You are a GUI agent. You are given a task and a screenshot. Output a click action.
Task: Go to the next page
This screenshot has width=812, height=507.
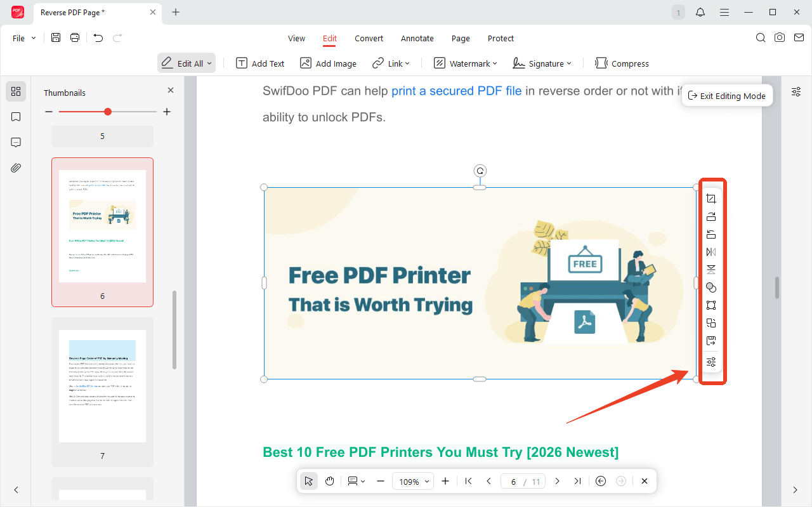click(557, 481)
